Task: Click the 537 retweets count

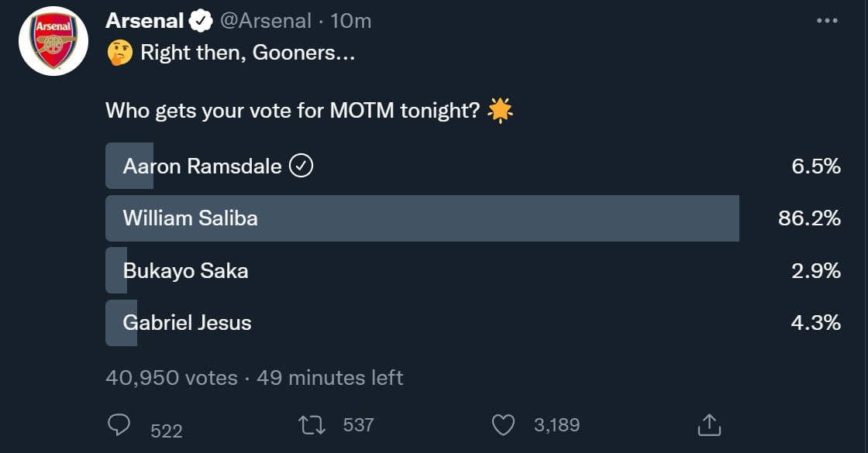Action: pos(358,424)
